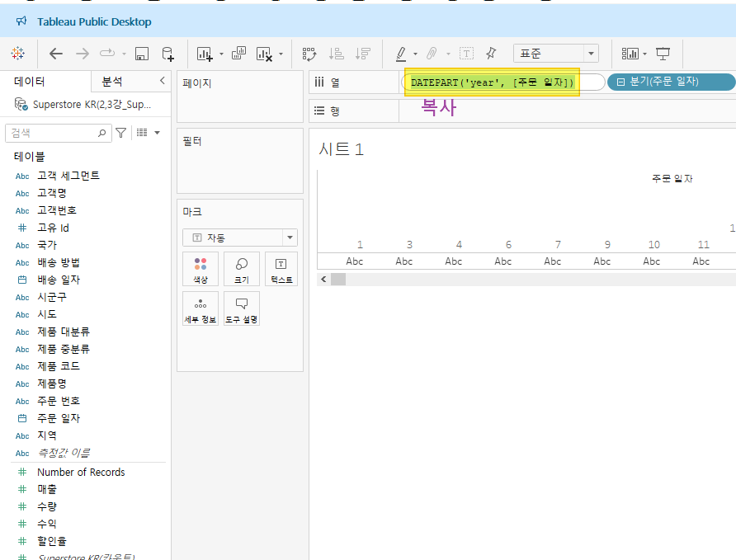This screenshot has height=560, width=736.
Task: Click the Size marks card button
Action: point(241,269)
